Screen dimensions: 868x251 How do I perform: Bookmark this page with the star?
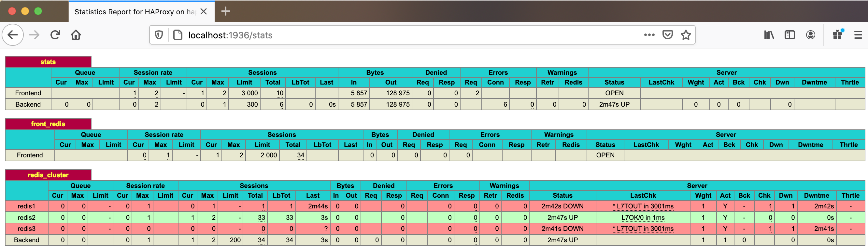click(x=686, y=35)
